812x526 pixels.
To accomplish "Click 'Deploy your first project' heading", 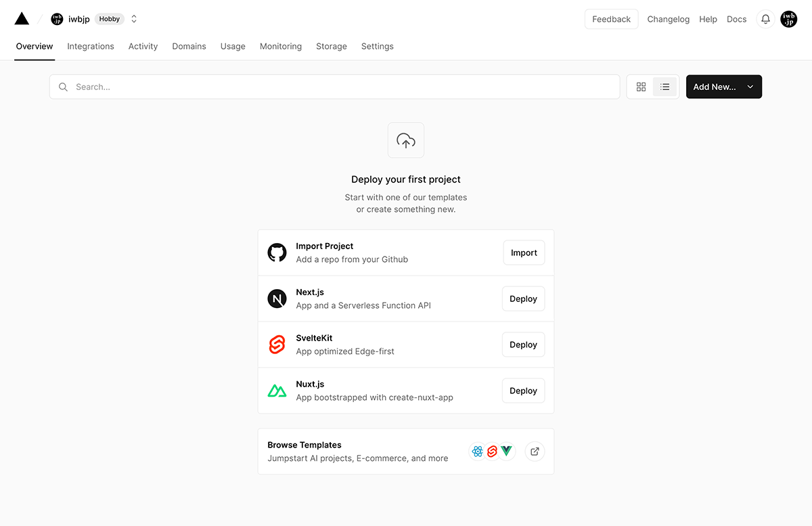I will 406,179.
